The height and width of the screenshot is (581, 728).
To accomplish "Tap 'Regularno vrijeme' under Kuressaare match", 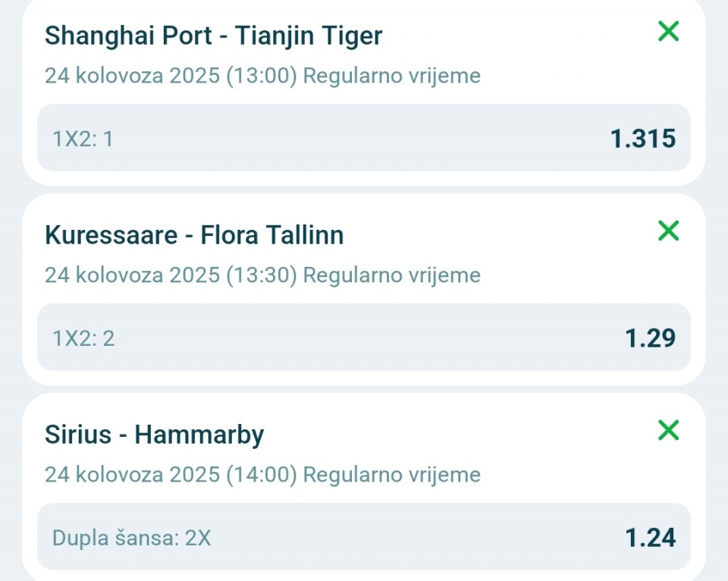I will (391, 275).
